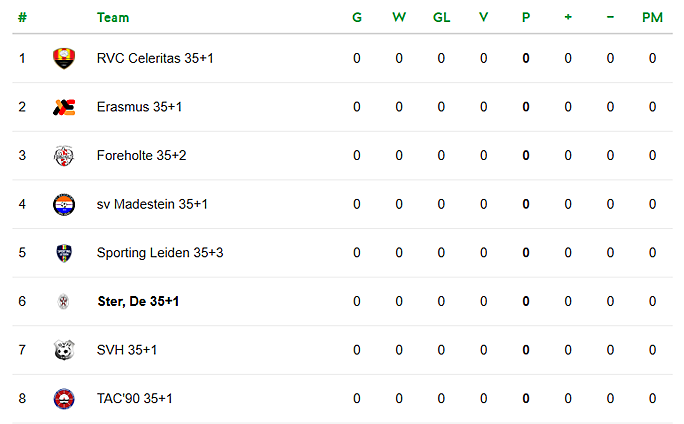Click the GL column header

click(441, 17)
